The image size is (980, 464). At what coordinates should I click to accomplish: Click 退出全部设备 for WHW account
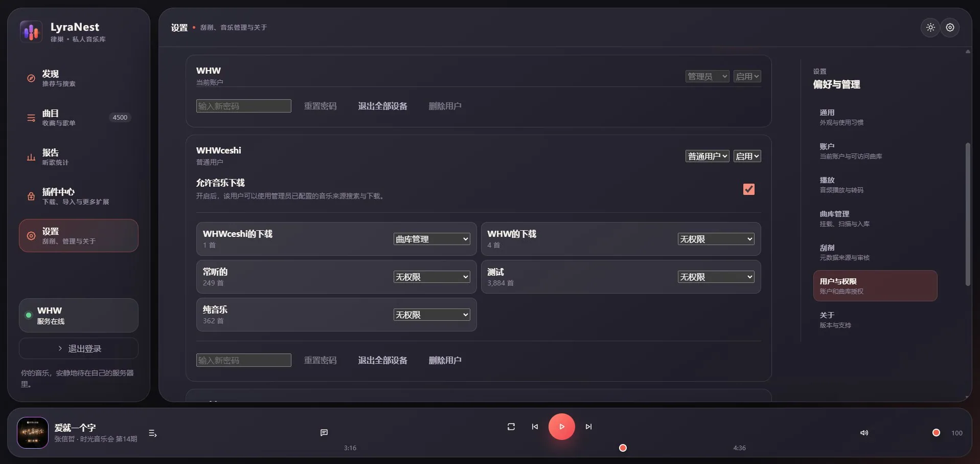[x=382, y=106]
